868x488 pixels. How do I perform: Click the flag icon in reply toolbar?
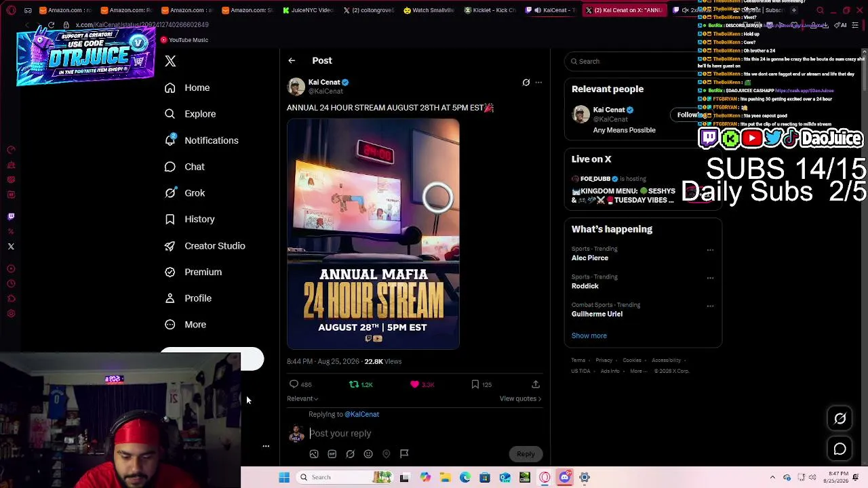coord(404,454)
